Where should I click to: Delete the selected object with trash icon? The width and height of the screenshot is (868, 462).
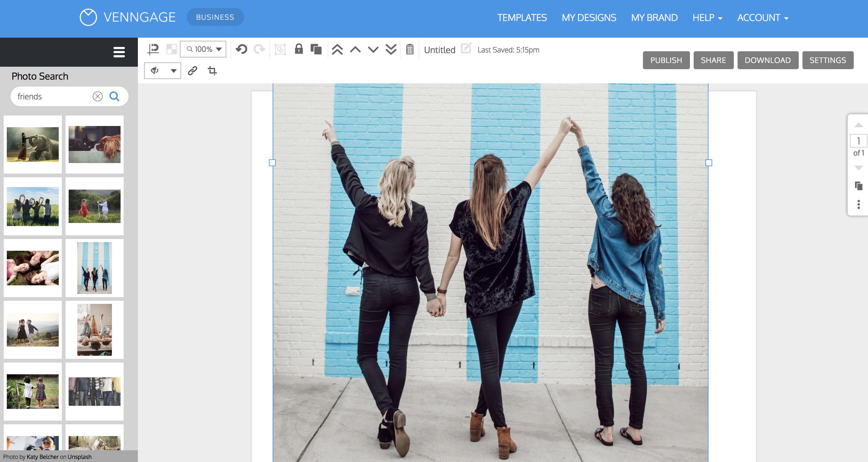(410, 49)
